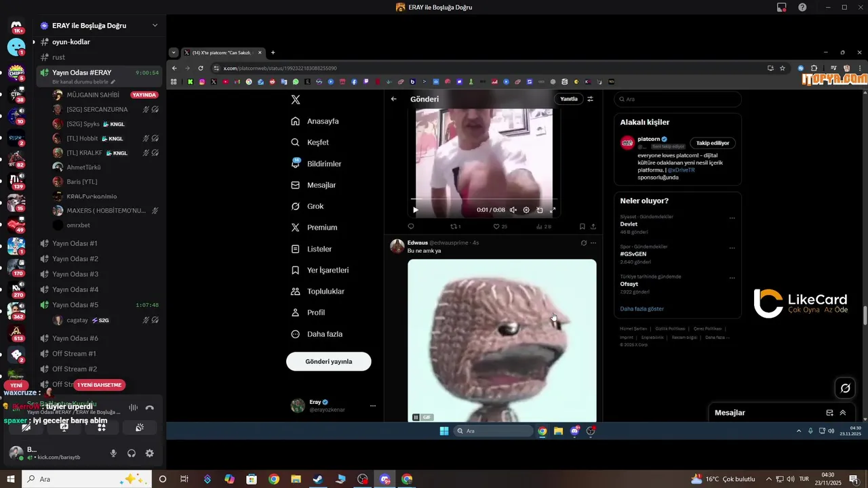
Task: Open the @xDriveTR link
Action: coord(681,170)
